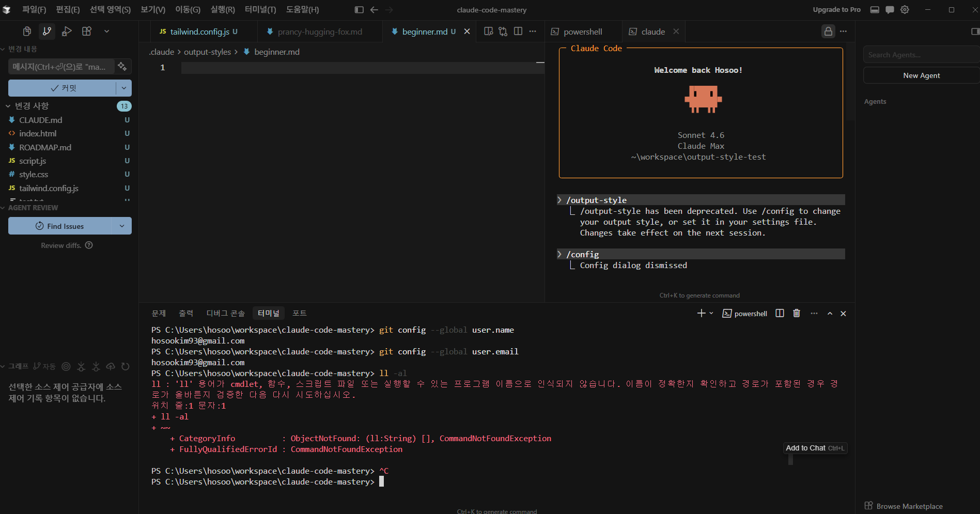Click the Browse Marketplace link
The image size is (980, 514).
909,506
